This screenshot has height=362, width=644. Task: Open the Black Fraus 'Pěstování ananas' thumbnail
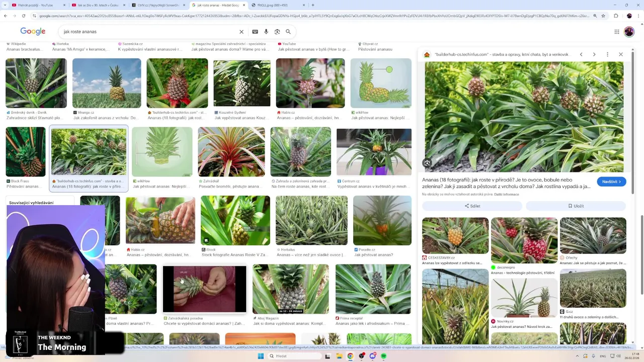[x=26, y=152]
